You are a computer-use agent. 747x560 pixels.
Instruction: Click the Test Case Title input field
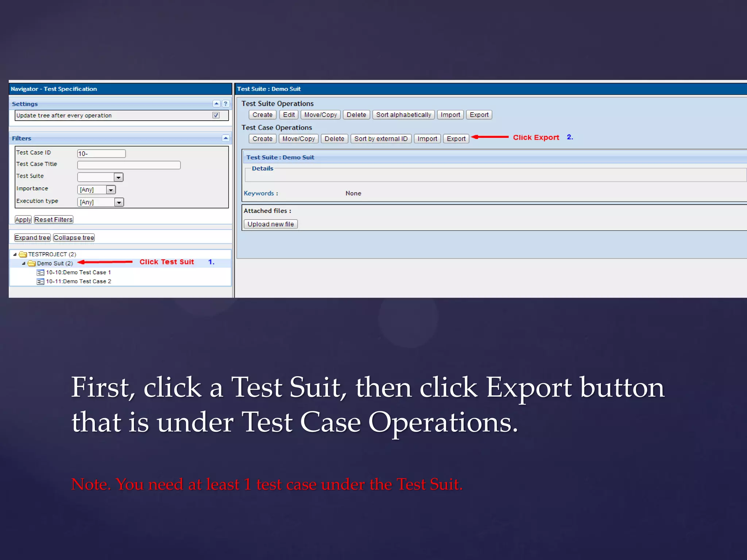tap(129, 165)
